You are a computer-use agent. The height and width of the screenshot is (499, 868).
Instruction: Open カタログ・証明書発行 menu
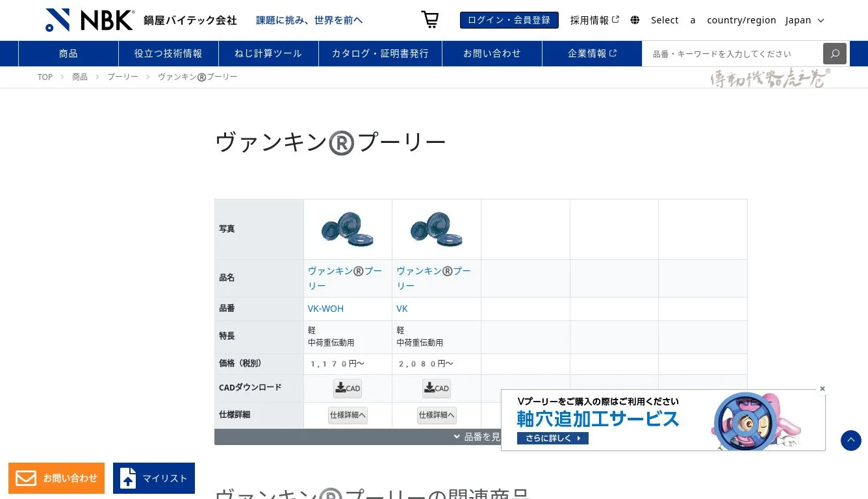click(380, 53)
